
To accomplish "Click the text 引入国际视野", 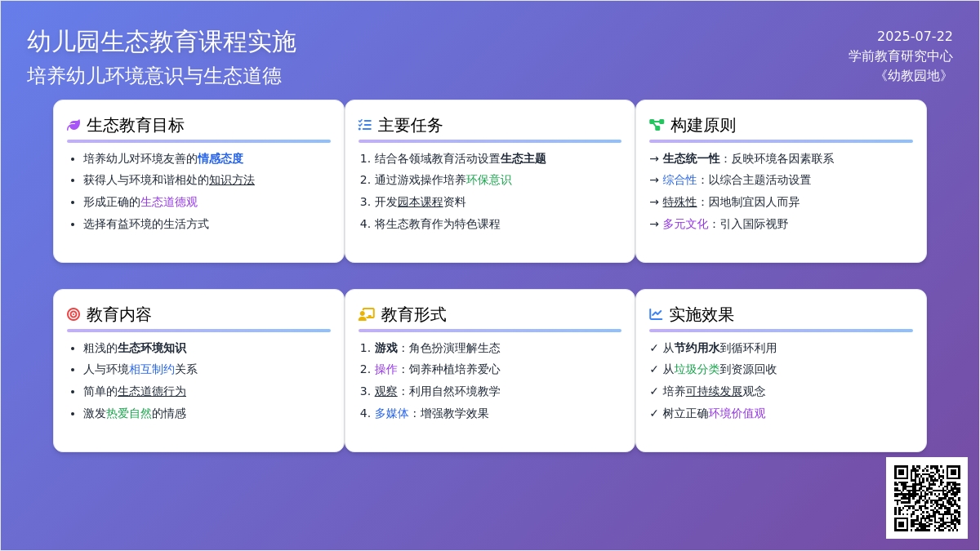I will point(755,224).
